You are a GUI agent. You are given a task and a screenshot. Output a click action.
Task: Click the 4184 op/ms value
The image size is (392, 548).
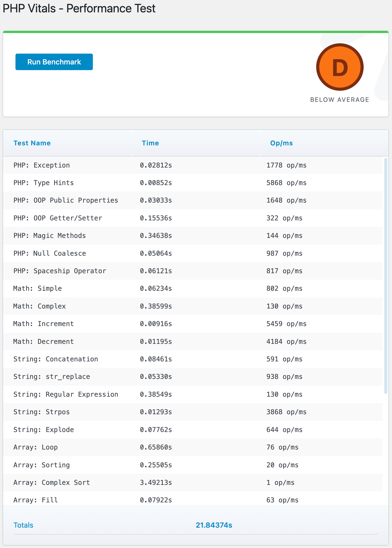287,342
